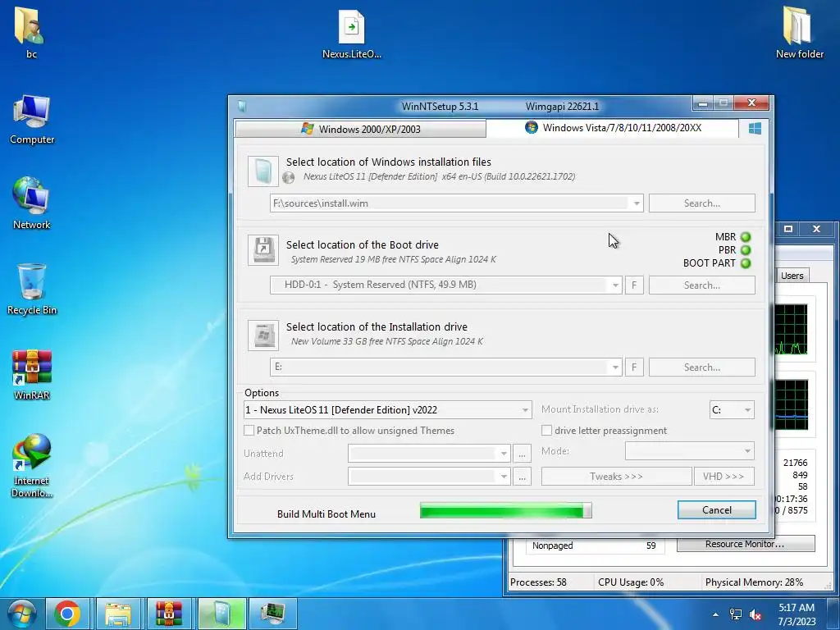The height and width of the screenshot is (630, 840).
Task: Click the BOOT PART green status indicator
Action: click(x=746, y=263)
